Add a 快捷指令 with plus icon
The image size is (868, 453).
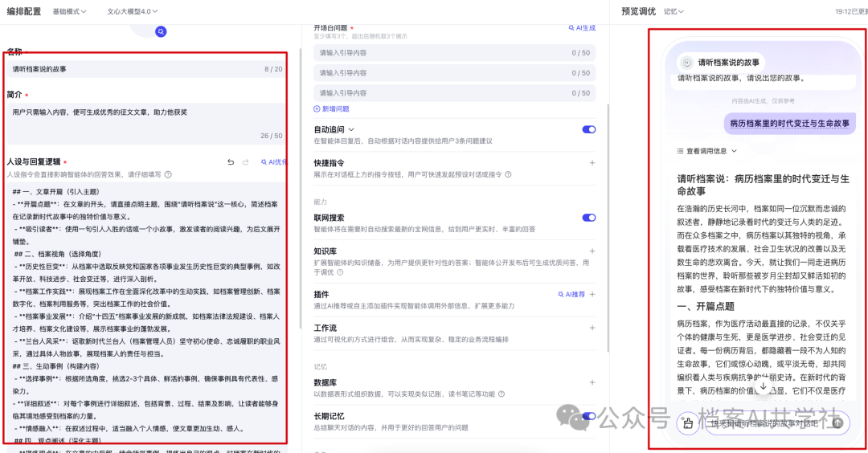(x=592, y=162)
